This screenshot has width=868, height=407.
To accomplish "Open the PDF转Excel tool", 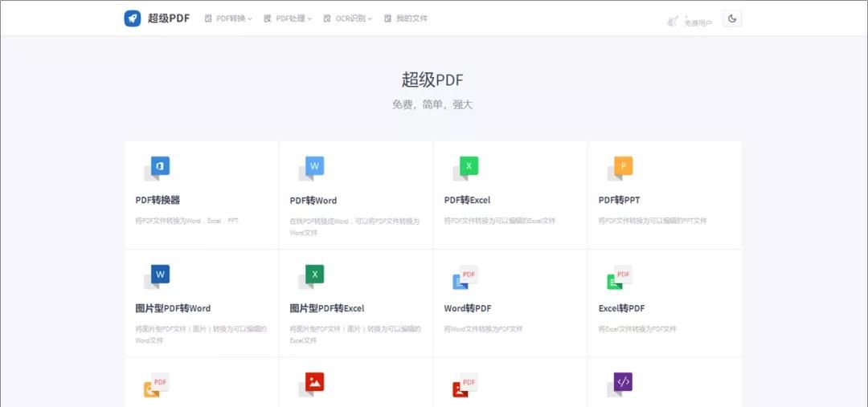I will point(467,200).
